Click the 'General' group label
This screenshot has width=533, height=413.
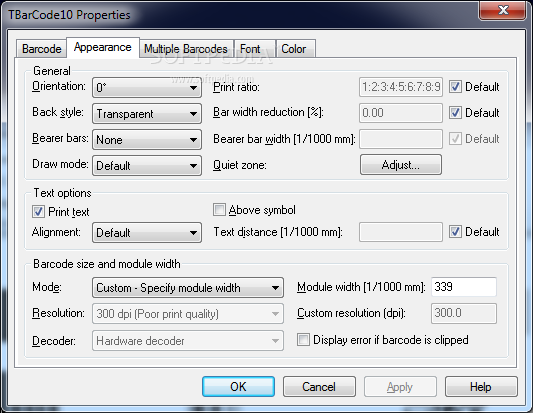click(x=52, y=71)
